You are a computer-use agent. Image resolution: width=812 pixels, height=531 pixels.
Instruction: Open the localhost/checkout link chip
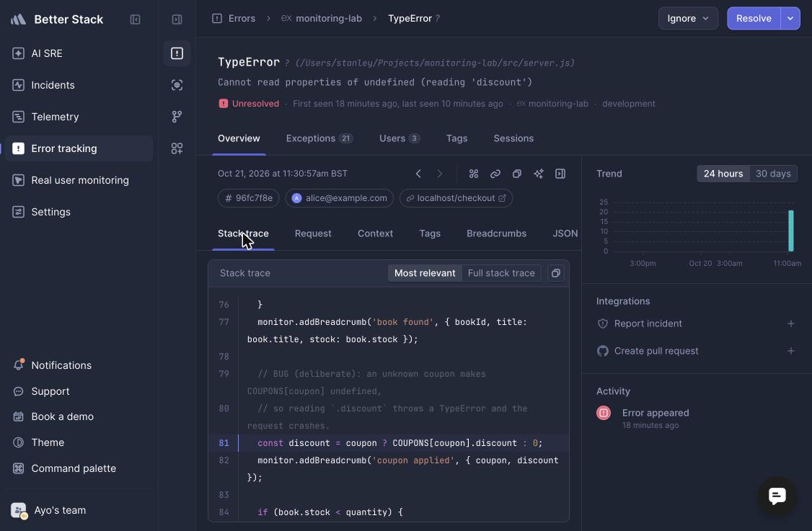[456, 198]
